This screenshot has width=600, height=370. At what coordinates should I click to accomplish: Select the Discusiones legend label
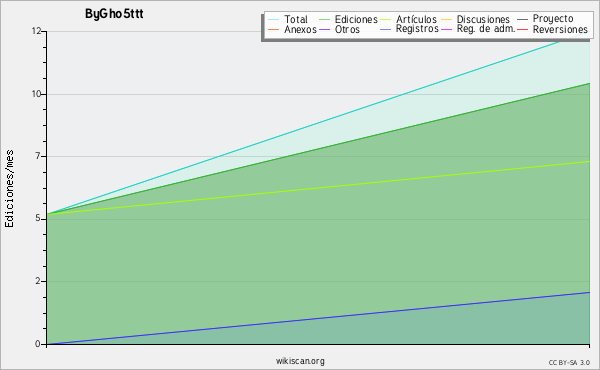(483, 19)
